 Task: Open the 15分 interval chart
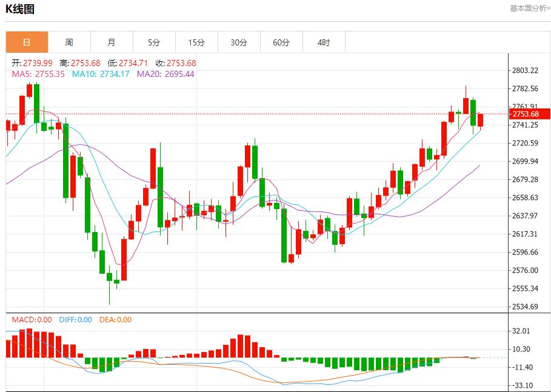196,42
